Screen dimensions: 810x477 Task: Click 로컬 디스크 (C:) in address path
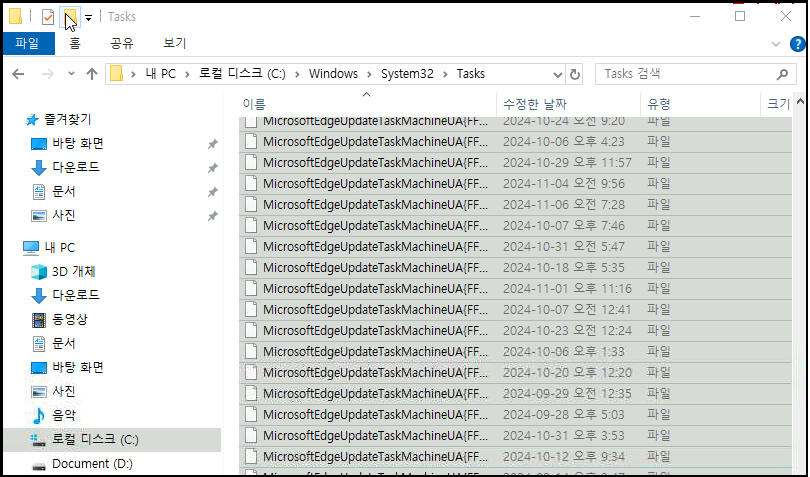(242, 74)
